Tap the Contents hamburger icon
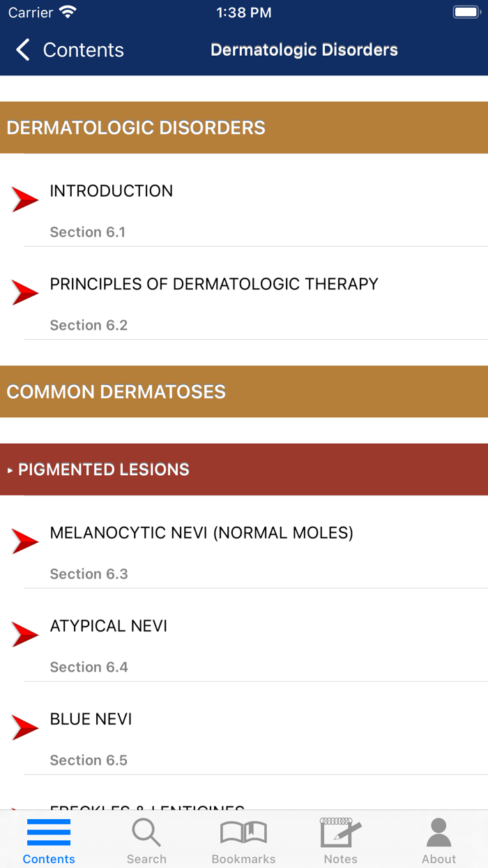The image size is (488, 868). 49,832
